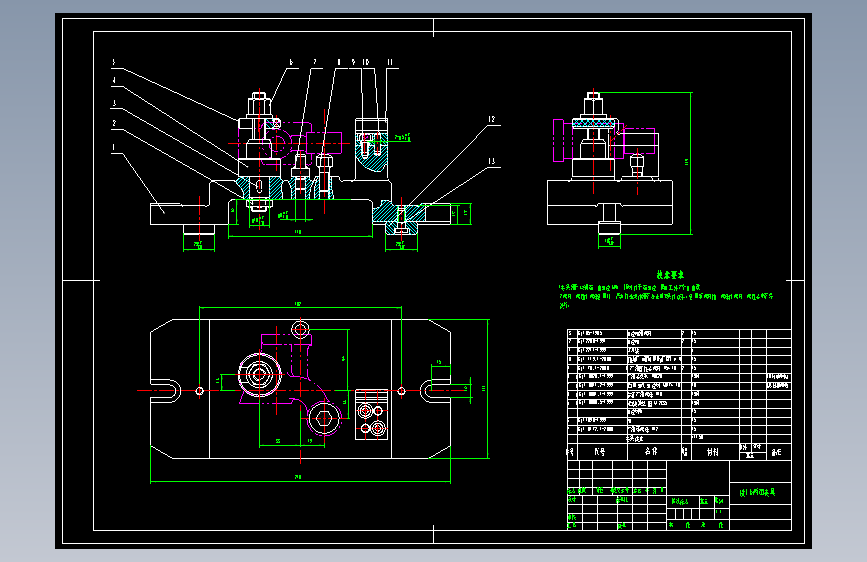Viewport: 867px width, 562px height.
Task: Click the green 技术要求 heading
Action: click(670, 275)
